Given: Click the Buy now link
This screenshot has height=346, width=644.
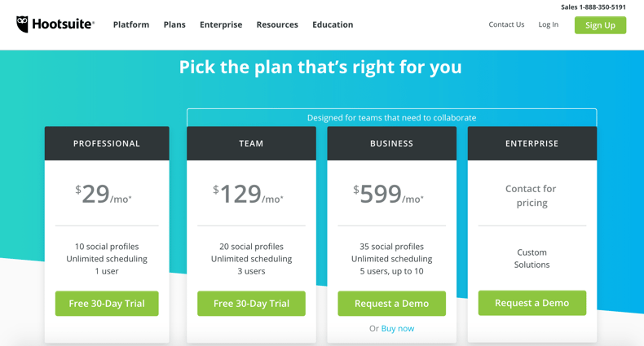Looking at the screenshot, I should [x=398, y=329].
